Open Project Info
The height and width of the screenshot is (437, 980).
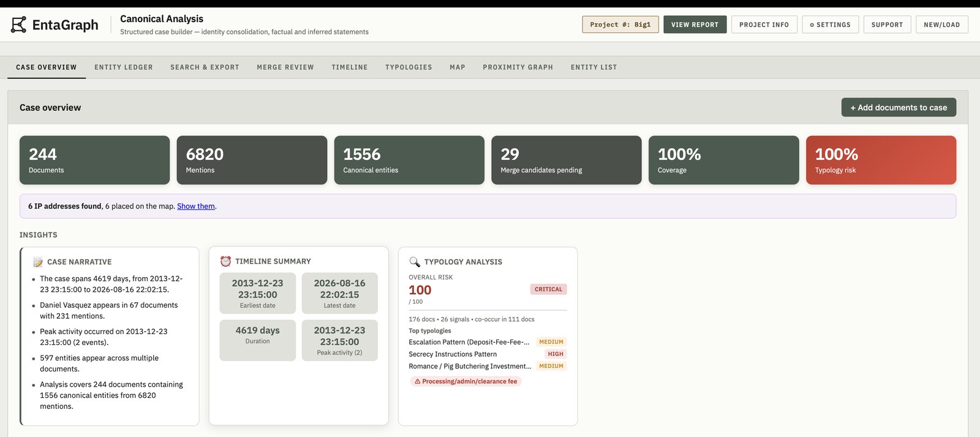764,25
